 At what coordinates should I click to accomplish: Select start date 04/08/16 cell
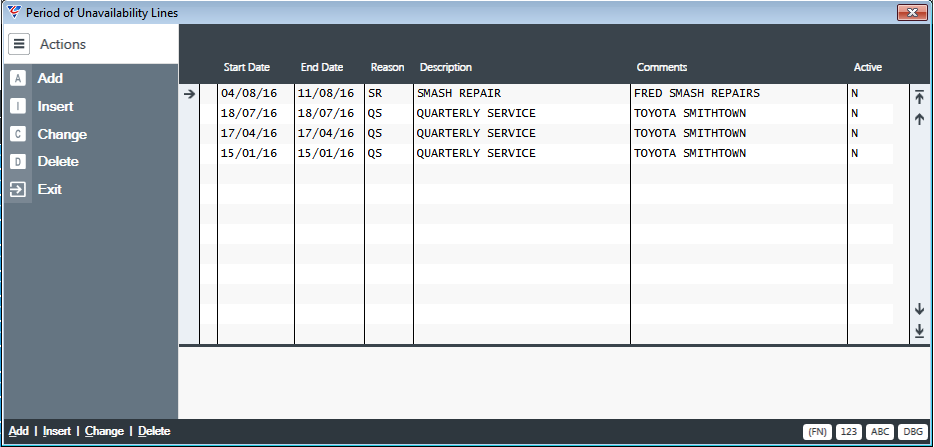[x=249, y=93]
